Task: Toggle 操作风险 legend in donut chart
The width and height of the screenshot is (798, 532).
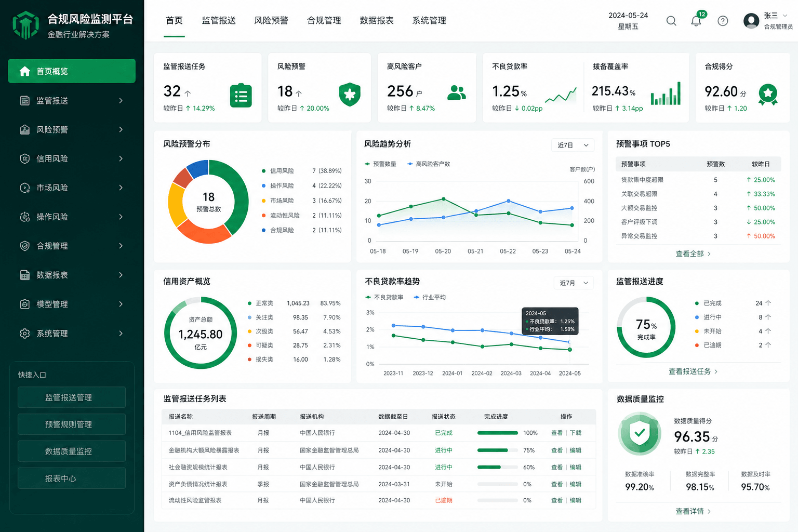Action: (x=278, y=185)
